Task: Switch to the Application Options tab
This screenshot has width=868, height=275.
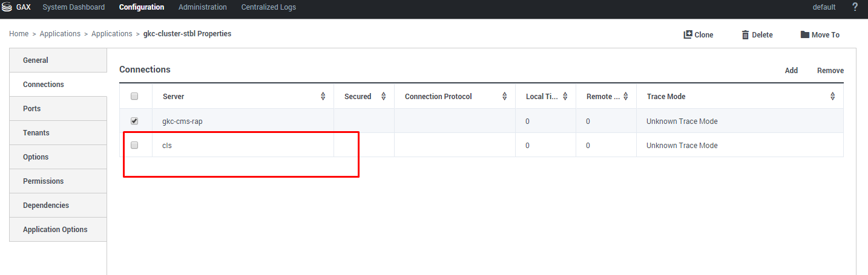Action: point(55,230)
